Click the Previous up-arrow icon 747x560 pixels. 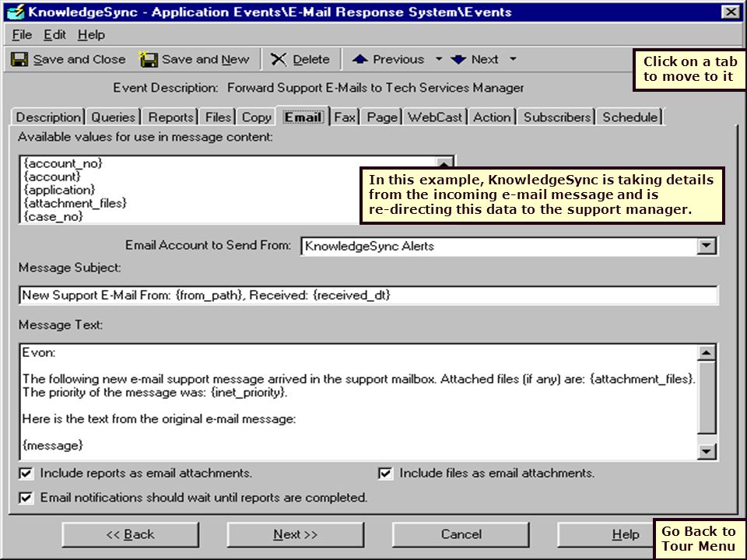(x=359, y=59)
